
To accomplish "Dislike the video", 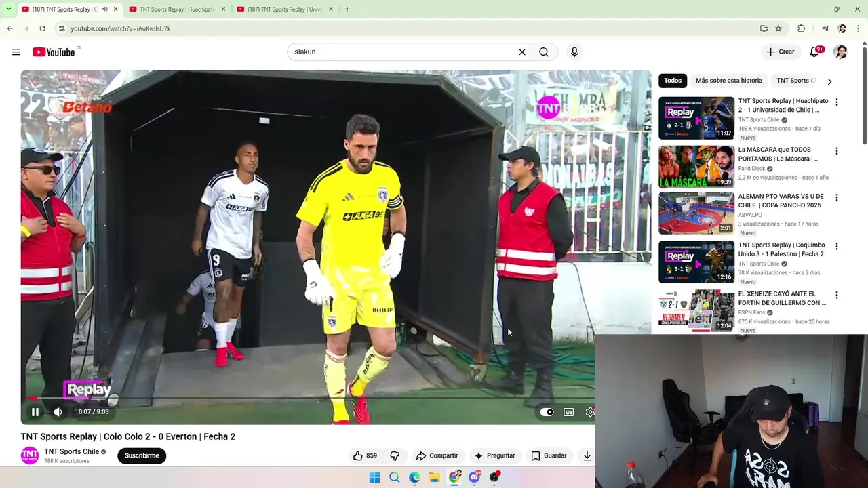I will click(395, 455).
